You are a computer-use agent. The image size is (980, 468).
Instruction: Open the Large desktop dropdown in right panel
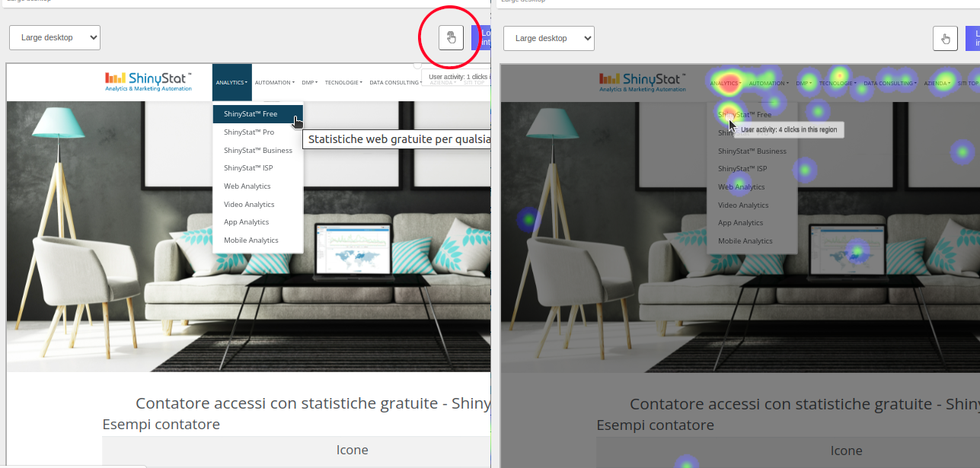coord(549,38)
